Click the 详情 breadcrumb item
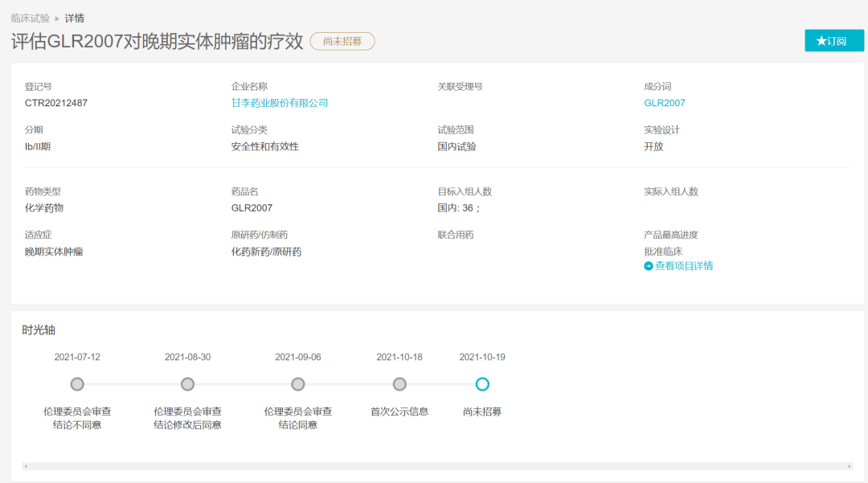 click(x=74, y=18)
